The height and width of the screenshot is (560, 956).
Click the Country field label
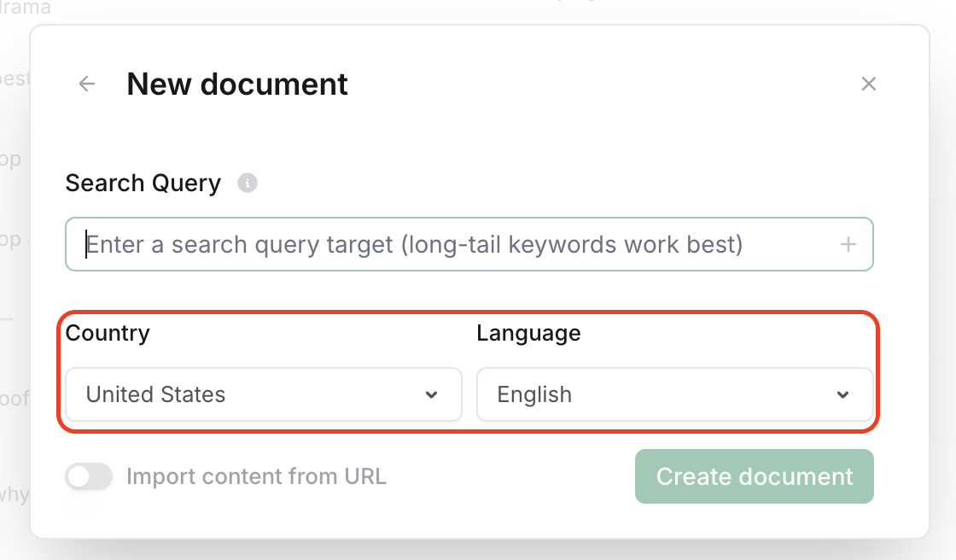(x=108, y=333)
